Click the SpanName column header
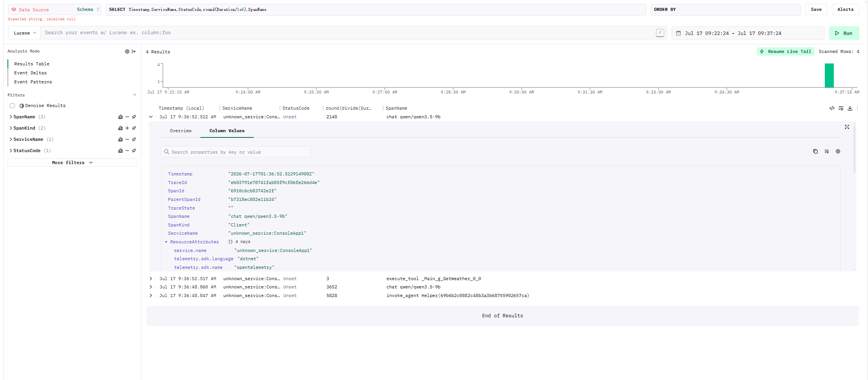Viewport: 868px width, 380px height. (396, 109)
